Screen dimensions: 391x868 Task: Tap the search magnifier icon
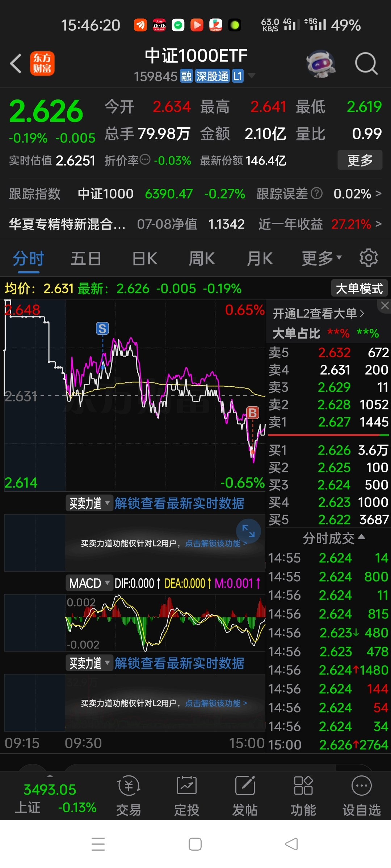(366, 64)
